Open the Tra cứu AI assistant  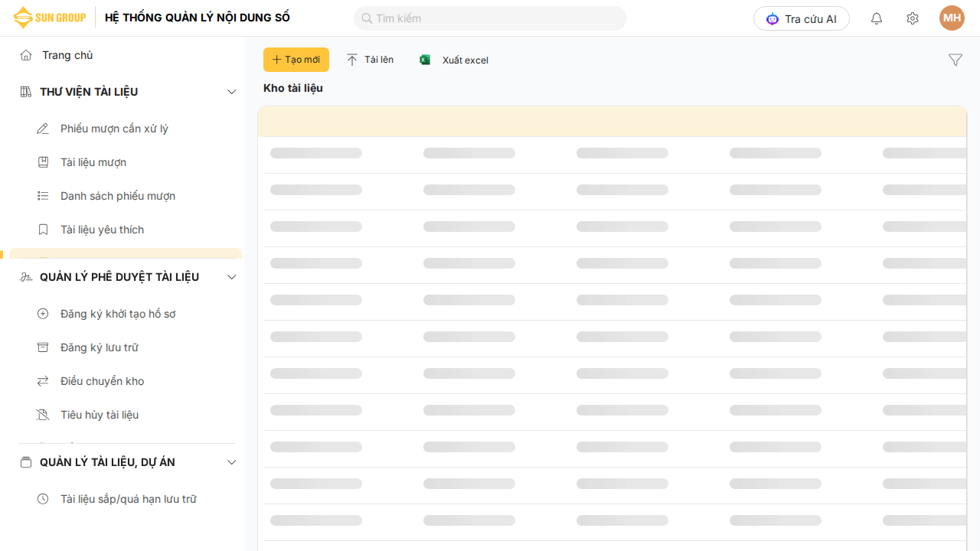(x=801, y=18)
